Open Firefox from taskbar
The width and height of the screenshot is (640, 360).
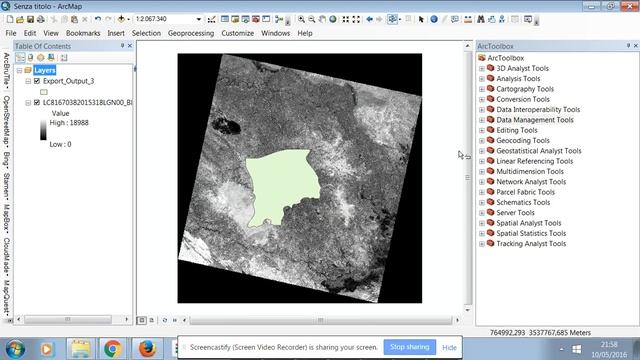coord(147,349)
